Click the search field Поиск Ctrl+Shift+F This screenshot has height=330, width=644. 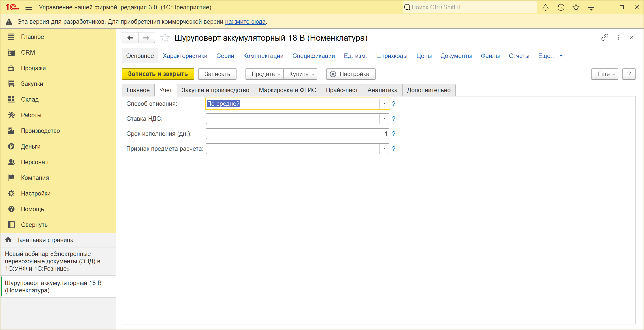(x=469, y=7)
